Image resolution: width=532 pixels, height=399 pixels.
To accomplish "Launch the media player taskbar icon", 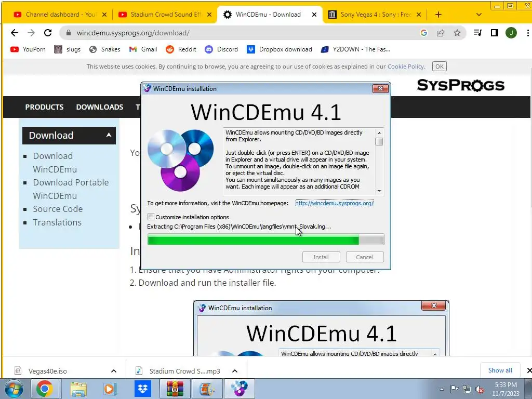I will point(110,389).
